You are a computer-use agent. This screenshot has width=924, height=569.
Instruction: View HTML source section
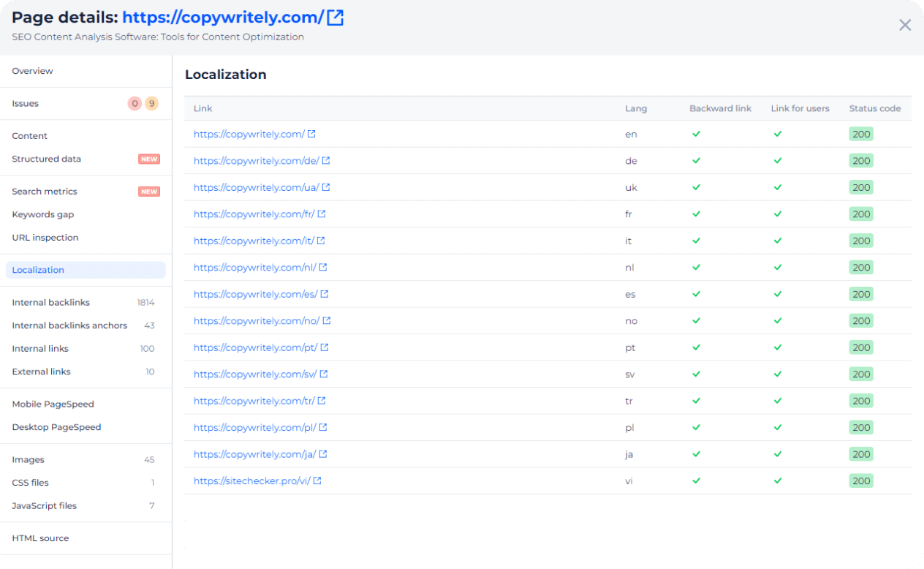[40, 538]
